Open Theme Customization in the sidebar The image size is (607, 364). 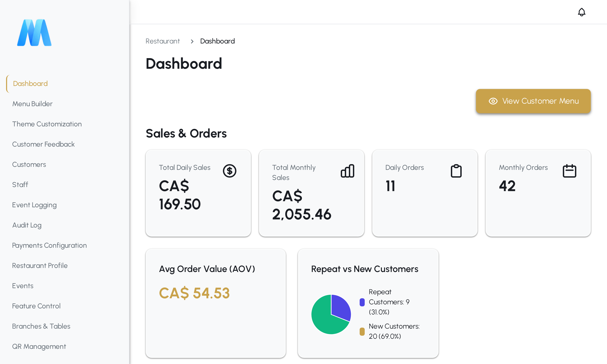47,124
